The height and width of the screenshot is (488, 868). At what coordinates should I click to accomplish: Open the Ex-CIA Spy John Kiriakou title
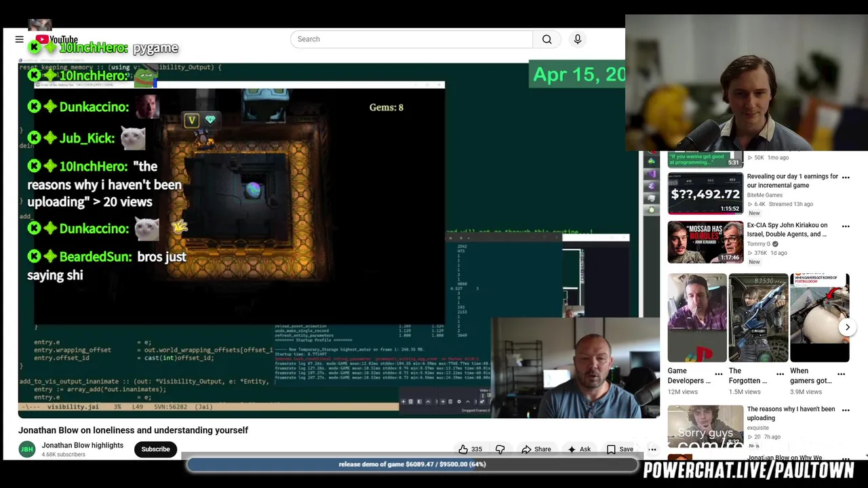click(787, 230)
